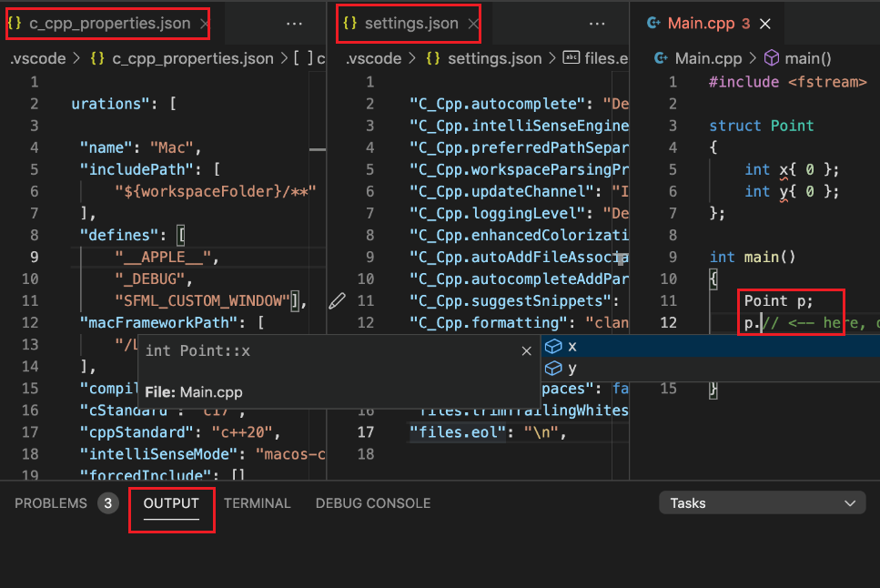This screenshot has width=880, height=588.
Task: Click line number 12 in Main.cpp gutter
Action: click(x=669, y=323)
